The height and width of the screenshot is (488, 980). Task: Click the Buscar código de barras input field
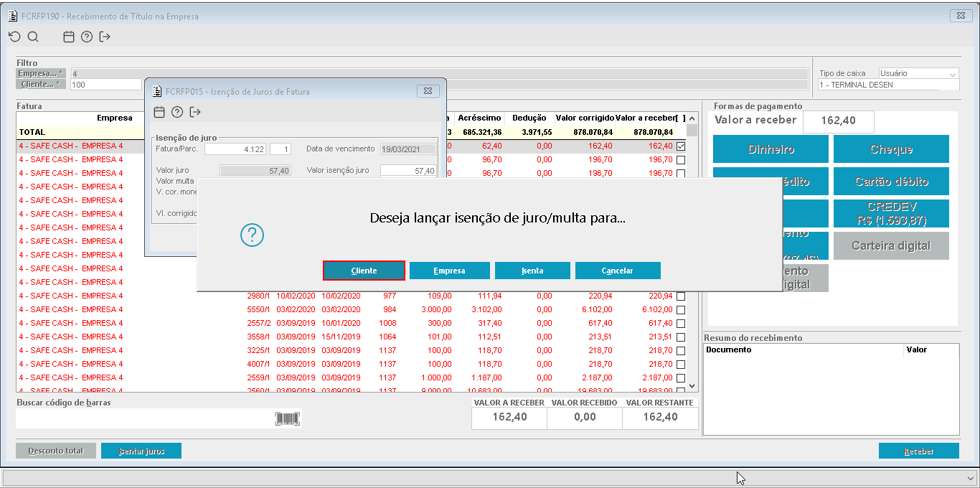145,419
